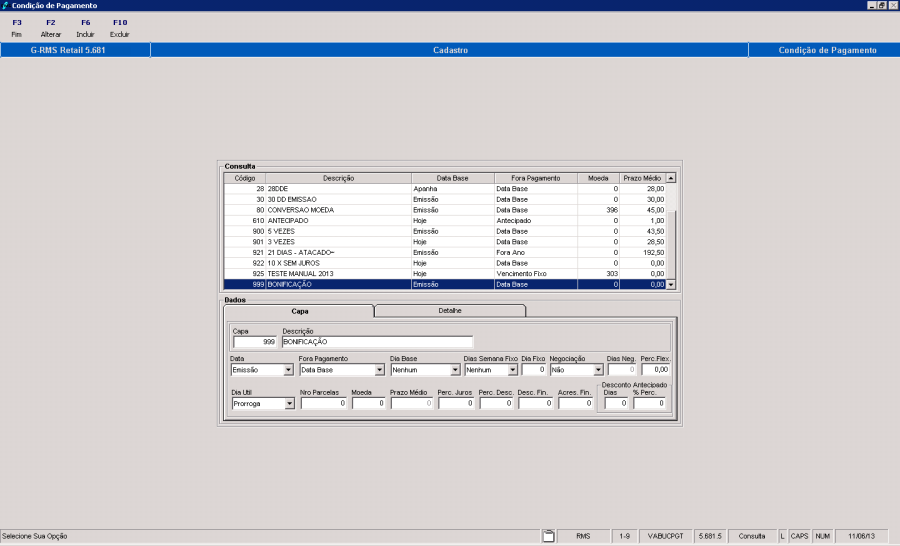
Task: Click the application icon in title bar
Action: coord(6,6)
